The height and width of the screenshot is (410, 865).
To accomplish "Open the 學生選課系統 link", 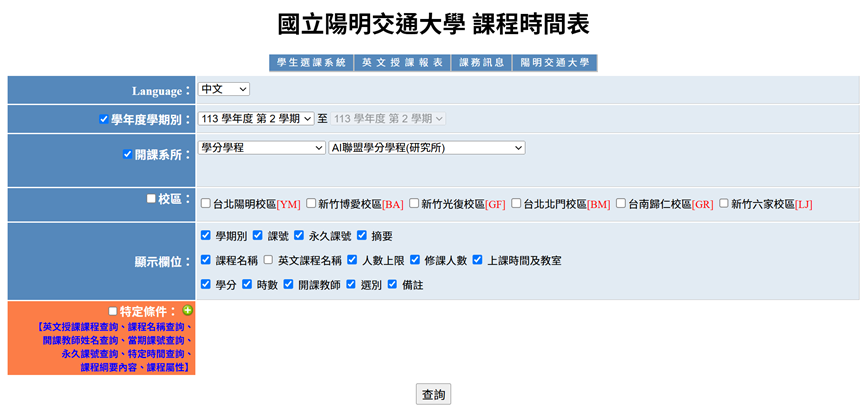I will coord(312,63).
